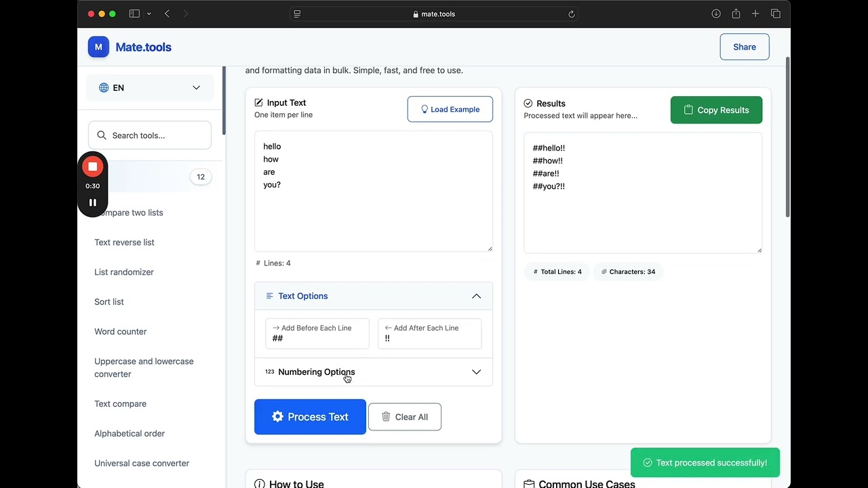This screenshot has height=488, width=868.
Task: Click the Total Lines: 4 badge
Action: (x=557, y=272)
